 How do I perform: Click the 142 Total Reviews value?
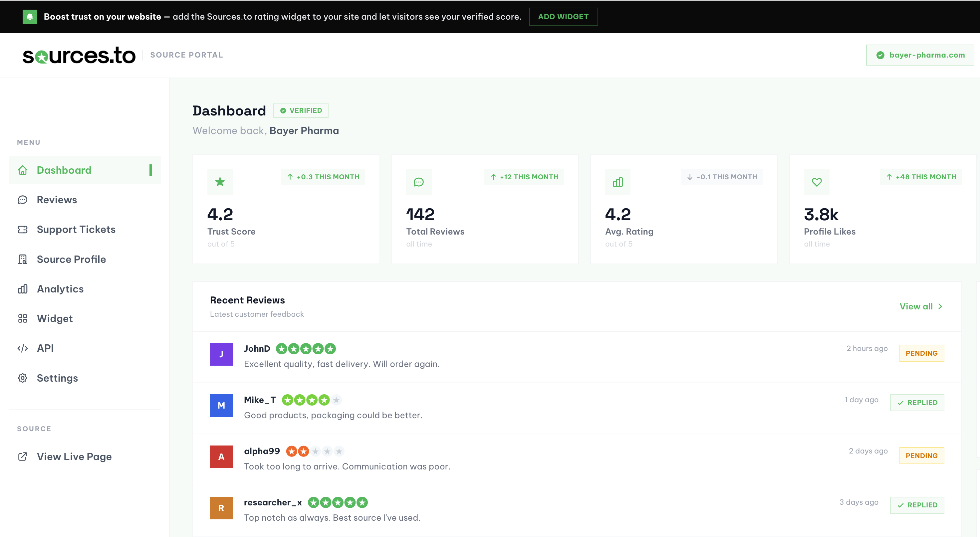[x=420, y=215]
